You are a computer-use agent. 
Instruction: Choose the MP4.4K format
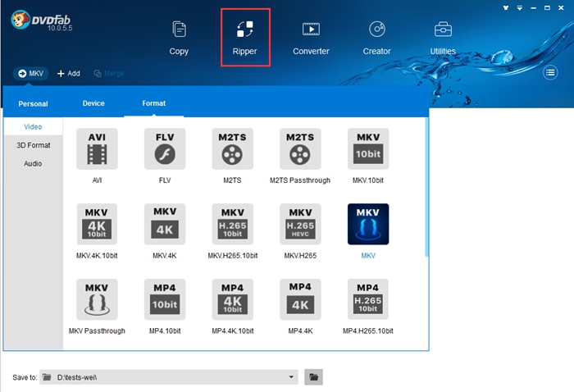click(300, 300)
